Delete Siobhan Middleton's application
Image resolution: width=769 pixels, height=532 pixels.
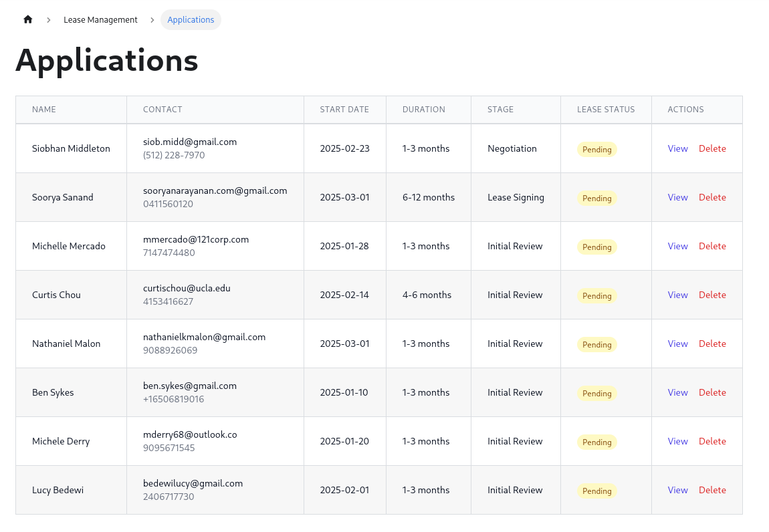[712, 148]
